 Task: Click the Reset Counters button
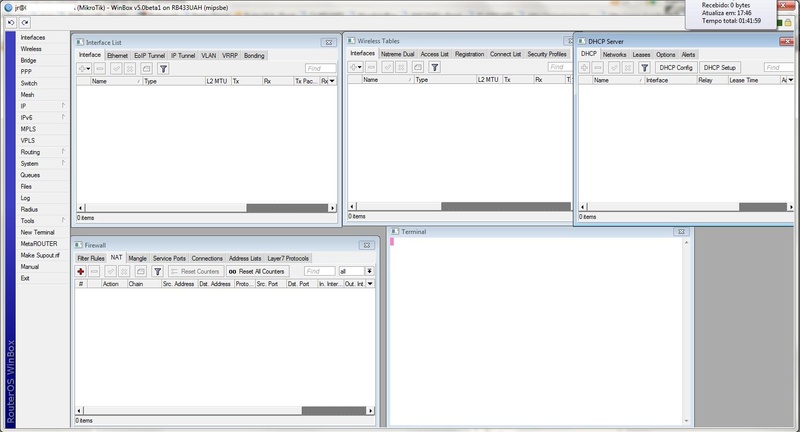click(x=196, y=271)
